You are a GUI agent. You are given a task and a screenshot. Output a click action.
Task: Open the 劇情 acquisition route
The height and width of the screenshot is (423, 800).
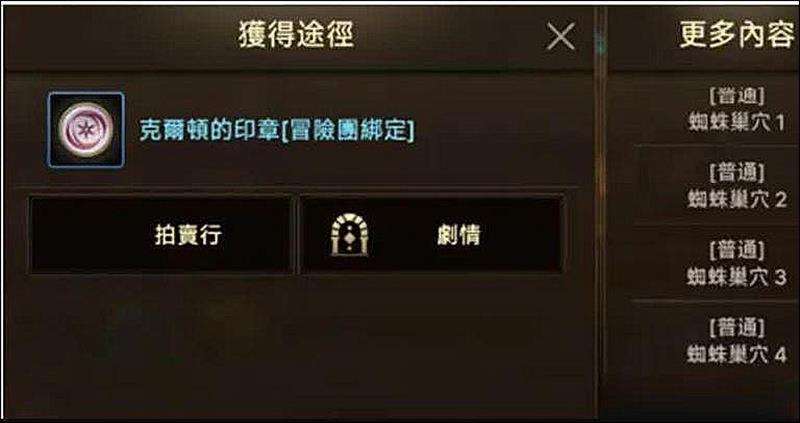tap(433, 235)
